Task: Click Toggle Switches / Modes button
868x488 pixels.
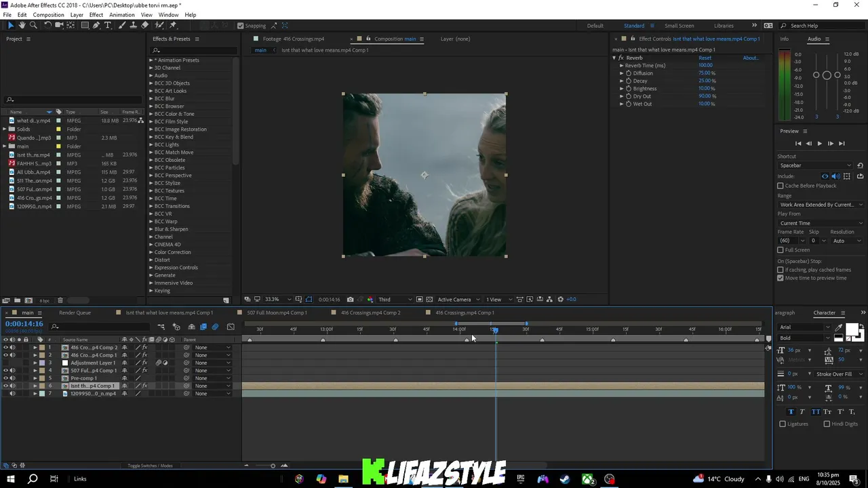Action: (150, 466)
